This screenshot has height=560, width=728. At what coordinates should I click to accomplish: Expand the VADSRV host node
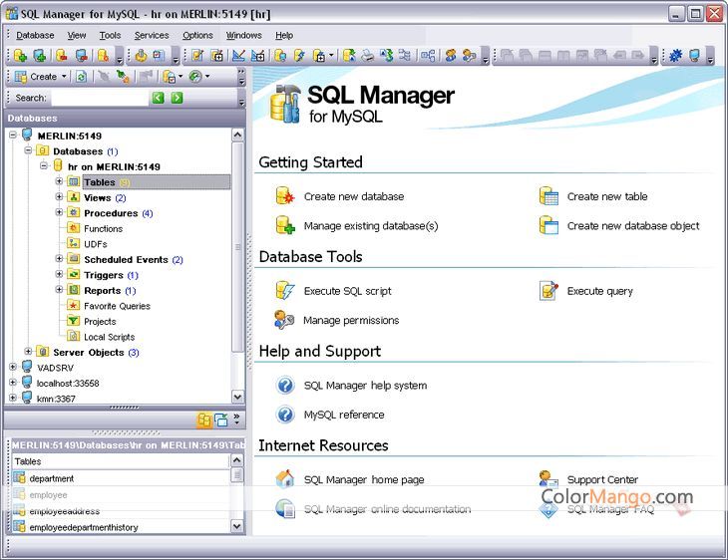point(13,367)
